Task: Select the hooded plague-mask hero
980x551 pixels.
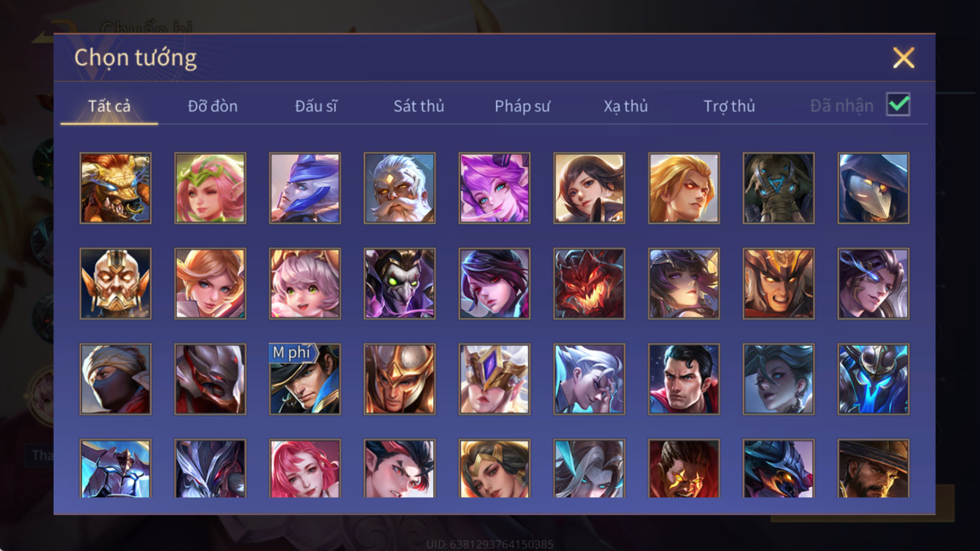Action: coord(873,188)
